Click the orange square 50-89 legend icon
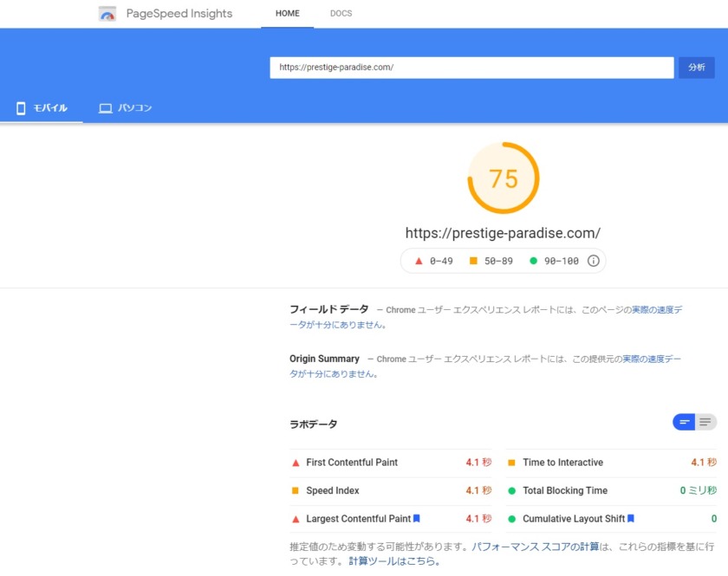Image resolution: width=728 pixels, height=576 pixels. (473, 261)
